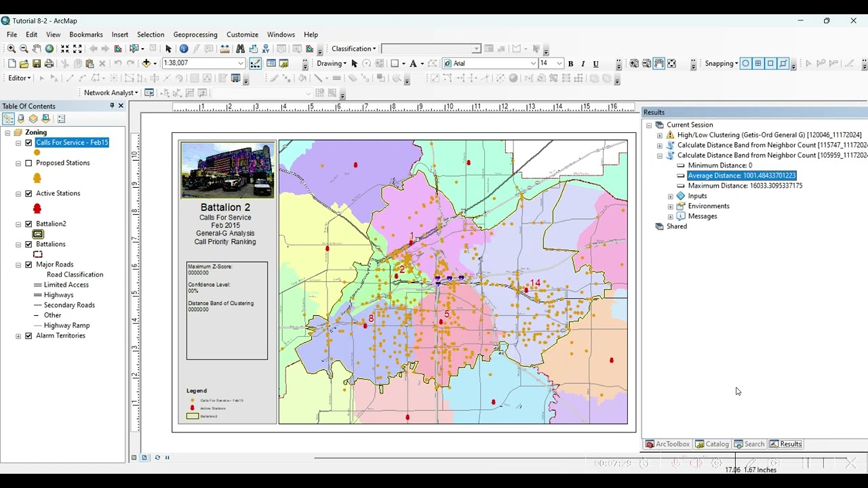868x488 pixels.
Task: Select List By Selection
Action: [45, 119]
